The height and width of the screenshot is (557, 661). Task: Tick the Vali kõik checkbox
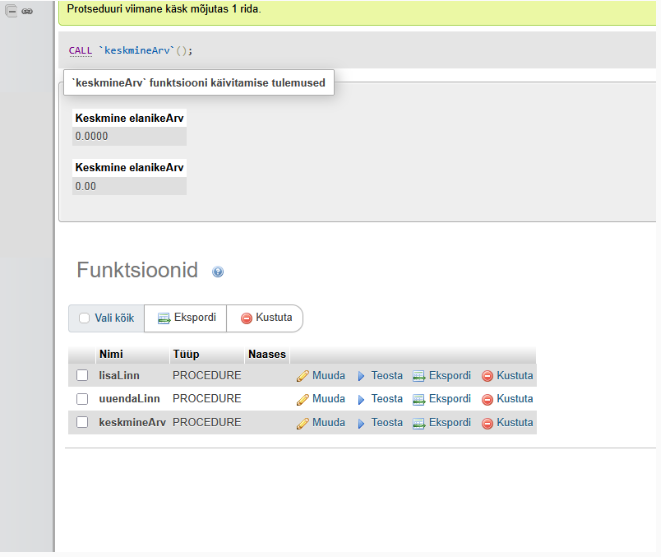click(x=84, y=318)
